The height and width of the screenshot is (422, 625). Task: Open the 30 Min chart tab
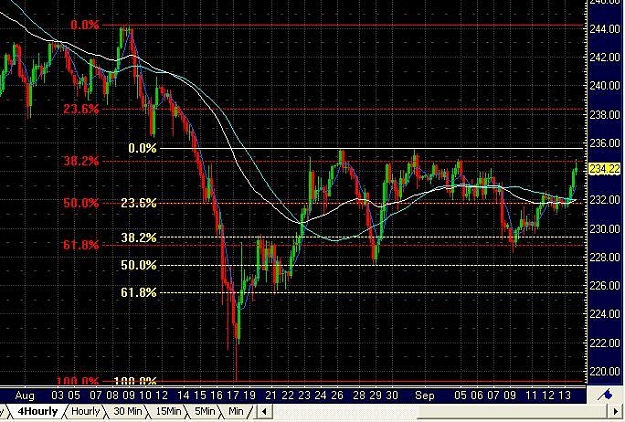point(128,411)
